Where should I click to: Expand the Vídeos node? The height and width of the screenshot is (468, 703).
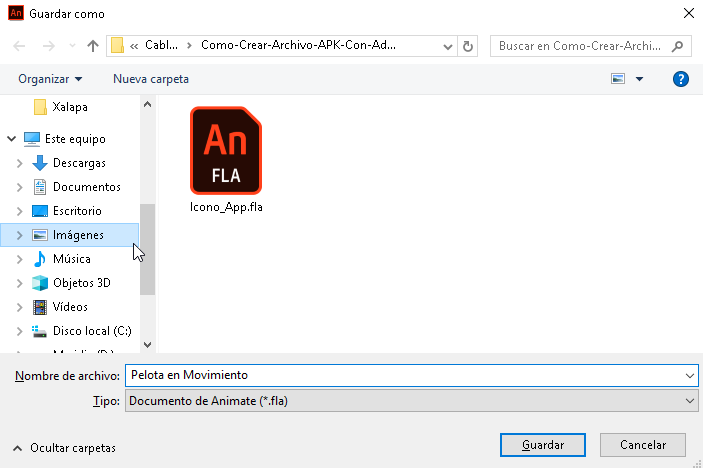pyautogui.click(x=19, y=307)
